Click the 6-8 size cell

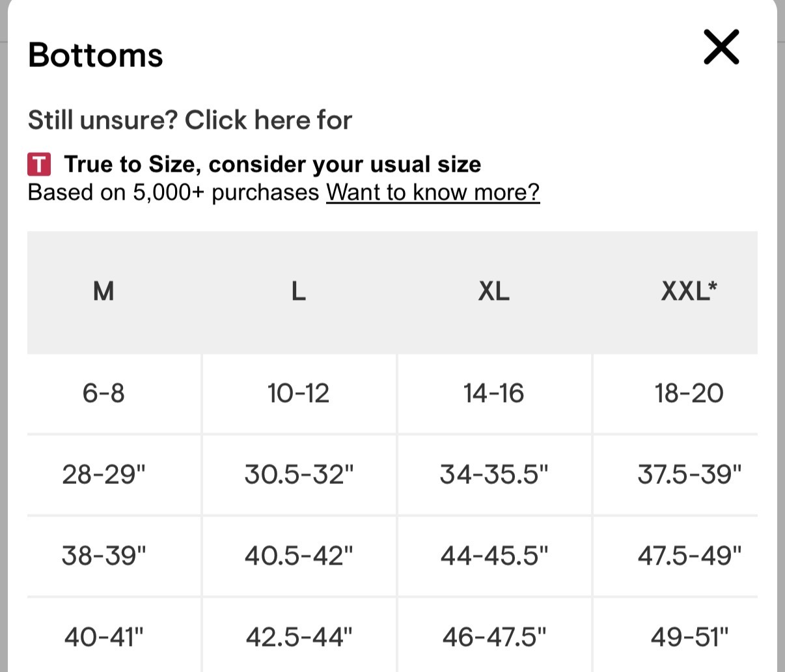pyautogui.click(x=103, y=394)
